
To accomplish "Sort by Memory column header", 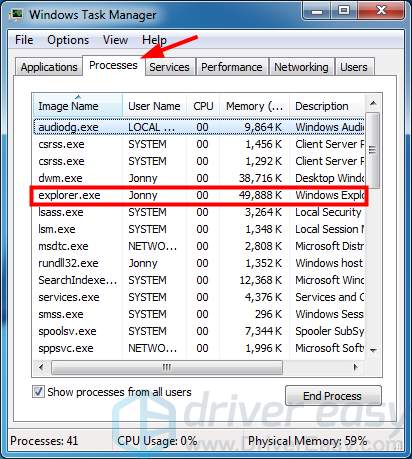I will (x=255, y=106).
